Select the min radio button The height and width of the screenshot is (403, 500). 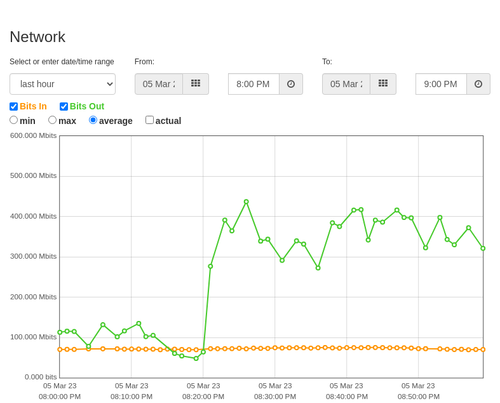14,120
